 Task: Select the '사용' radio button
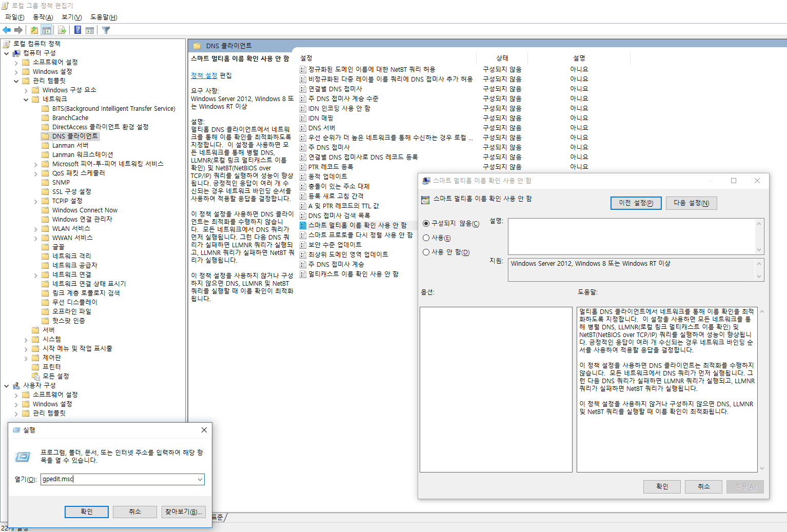[x=426, y=238]
